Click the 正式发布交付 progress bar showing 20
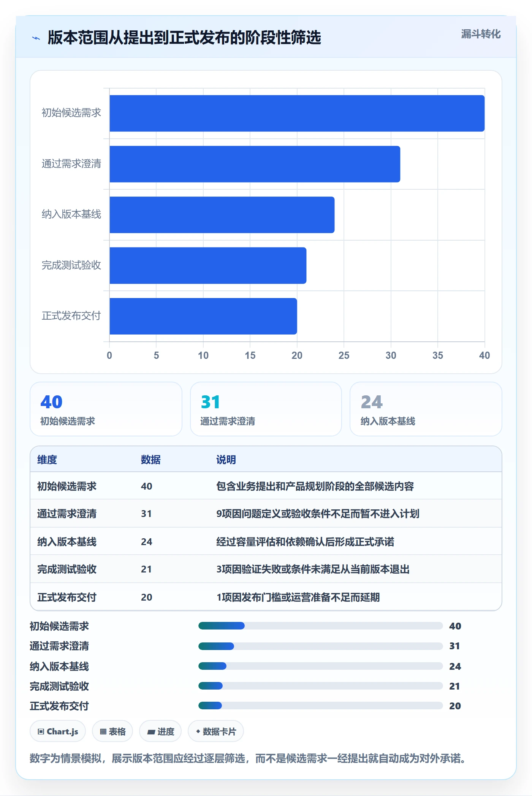This screenshot has height=796, width=532. tap(320, 706)
